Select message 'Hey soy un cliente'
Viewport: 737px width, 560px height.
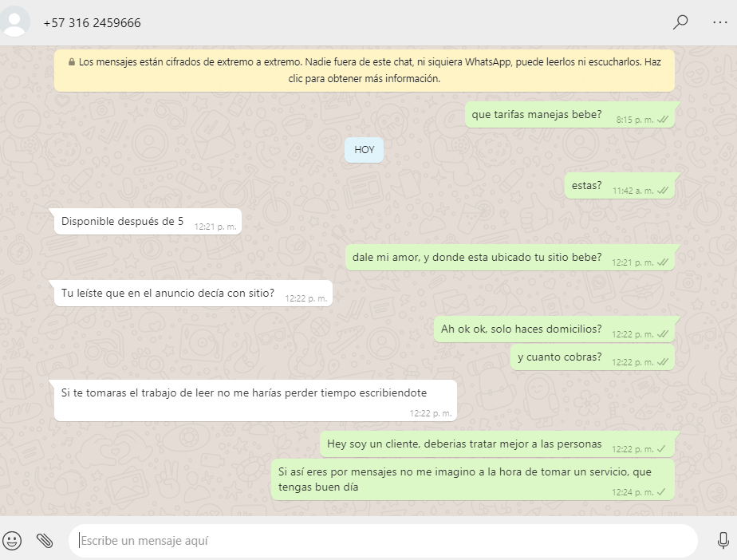[x=497, y=444]
